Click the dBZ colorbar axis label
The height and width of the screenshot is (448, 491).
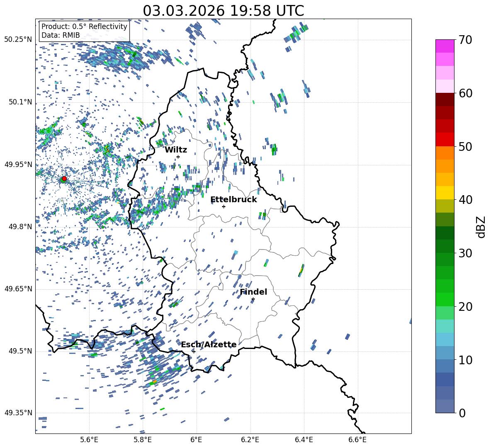[x=481, y=226]
